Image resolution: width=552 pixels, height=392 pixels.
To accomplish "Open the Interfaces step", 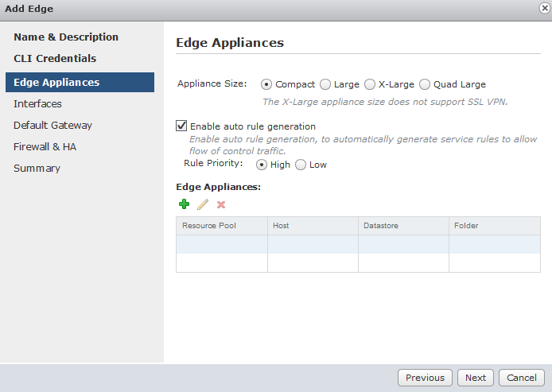I will (37, 104).
